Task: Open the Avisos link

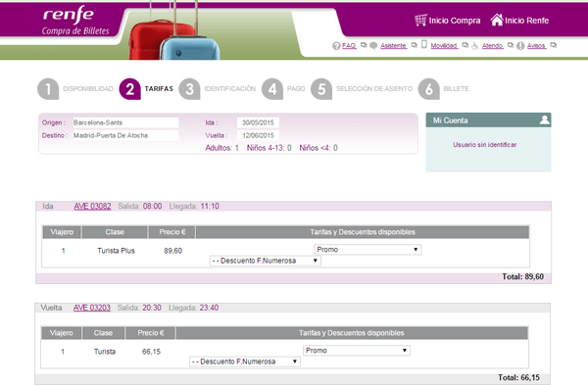Action: coord(536,46)
